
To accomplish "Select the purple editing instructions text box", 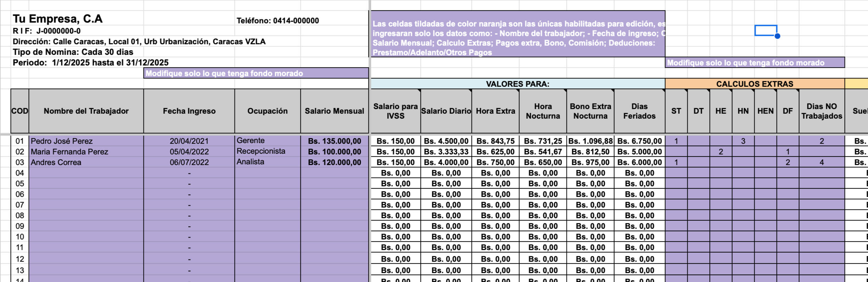I will (x=518, y=38).
